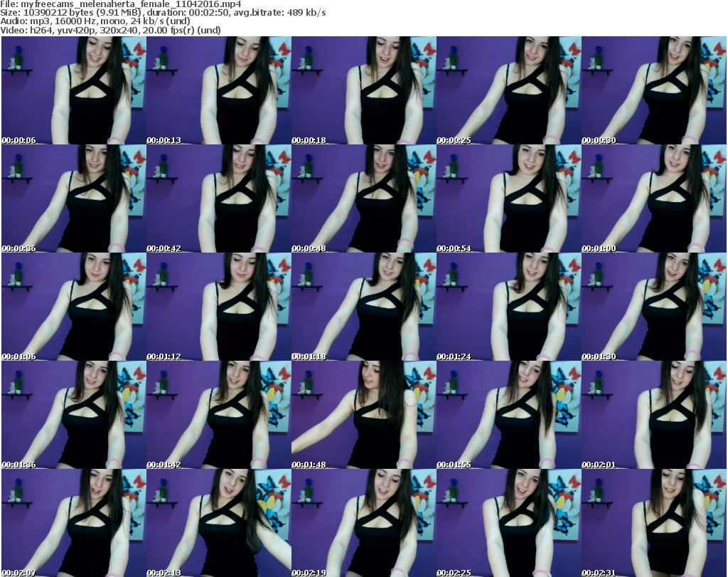Click the Video h264 info line
728x577 pixels.
[x=111, y=30]
